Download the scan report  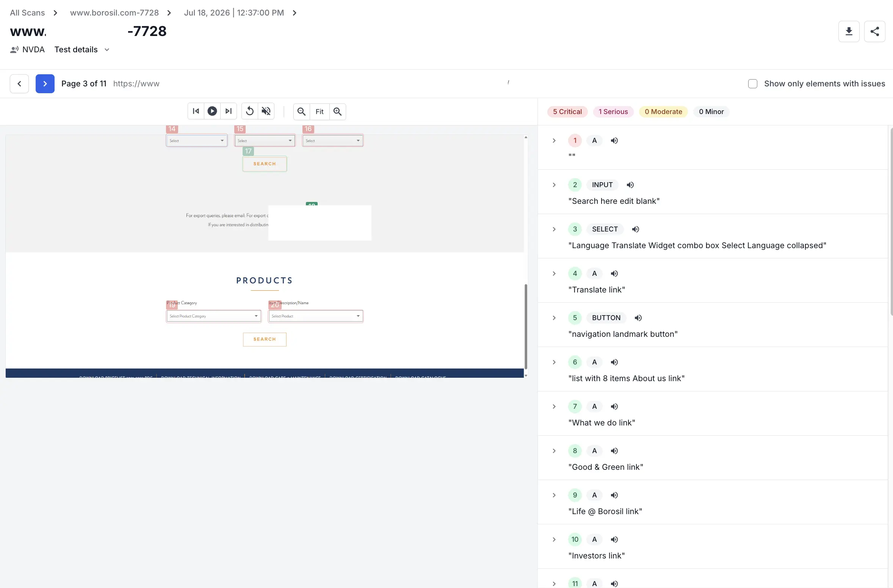tap(849, 31)
